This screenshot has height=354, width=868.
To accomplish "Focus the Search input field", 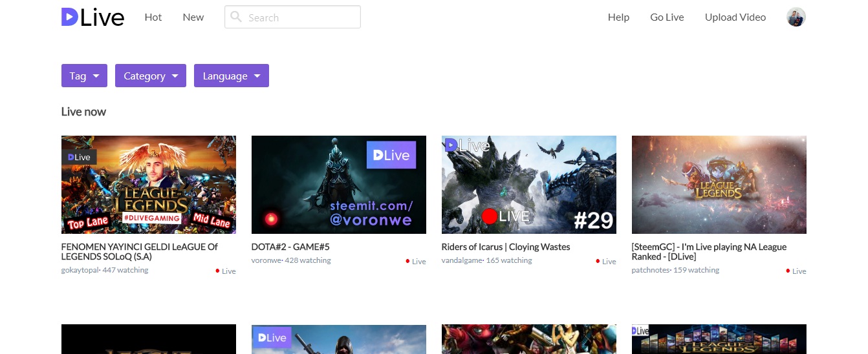I will point(292,17).
